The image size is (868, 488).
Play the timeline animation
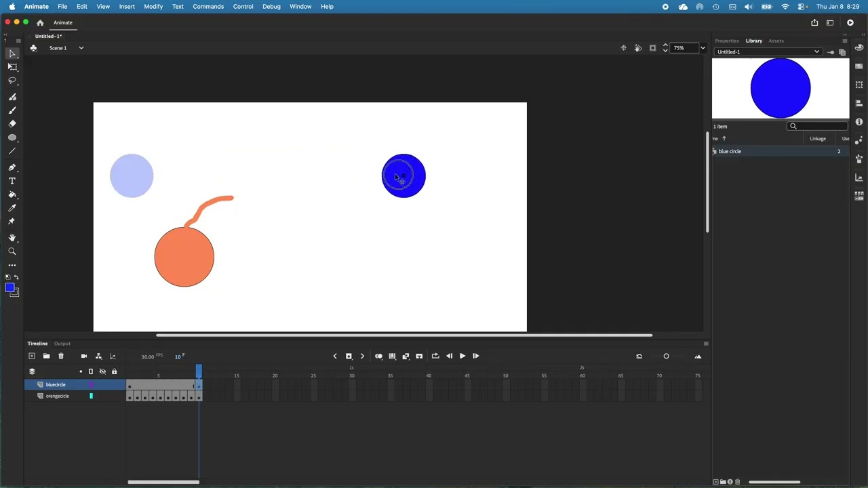point(462,356)
